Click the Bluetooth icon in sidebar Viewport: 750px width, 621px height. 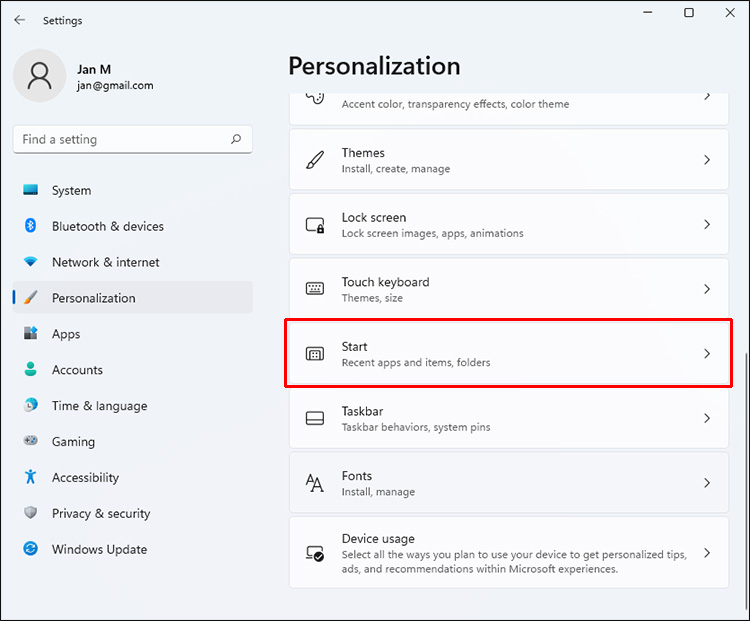pos(31,226)
